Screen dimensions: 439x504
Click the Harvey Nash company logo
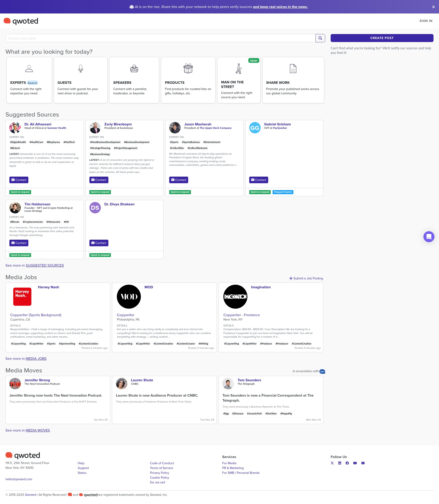(22, 297)
